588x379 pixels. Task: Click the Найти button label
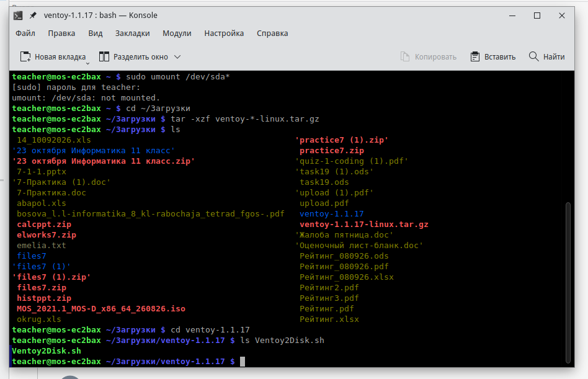point(554,57)
